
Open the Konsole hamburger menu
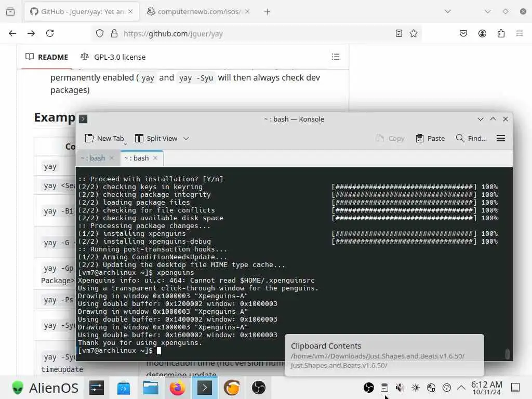click(x=501, y=138)
